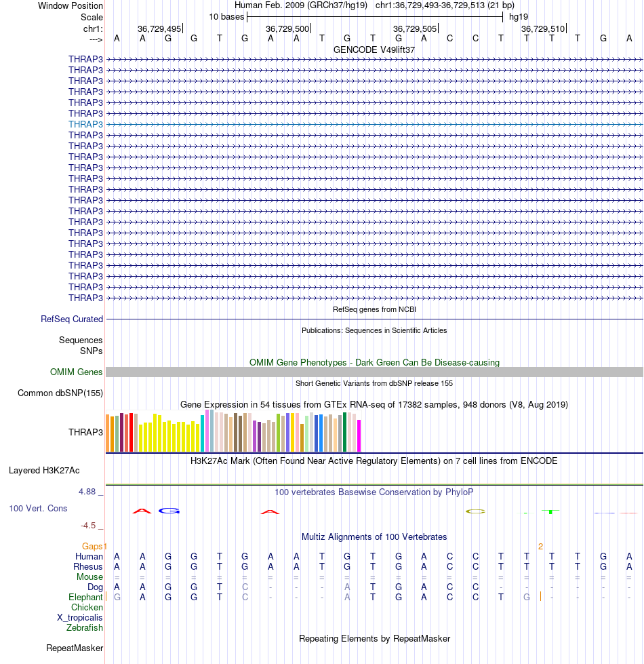Viewport: 644px width, 664px height.
Task: Open "100 vertebrates Basewise Conservation by PhyloP" title
Action: 374,492
